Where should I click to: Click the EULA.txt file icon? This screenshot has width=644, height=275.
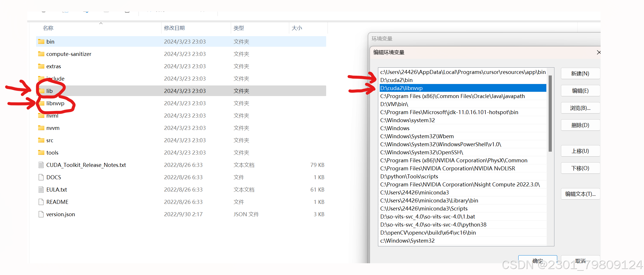click(41, 190)
